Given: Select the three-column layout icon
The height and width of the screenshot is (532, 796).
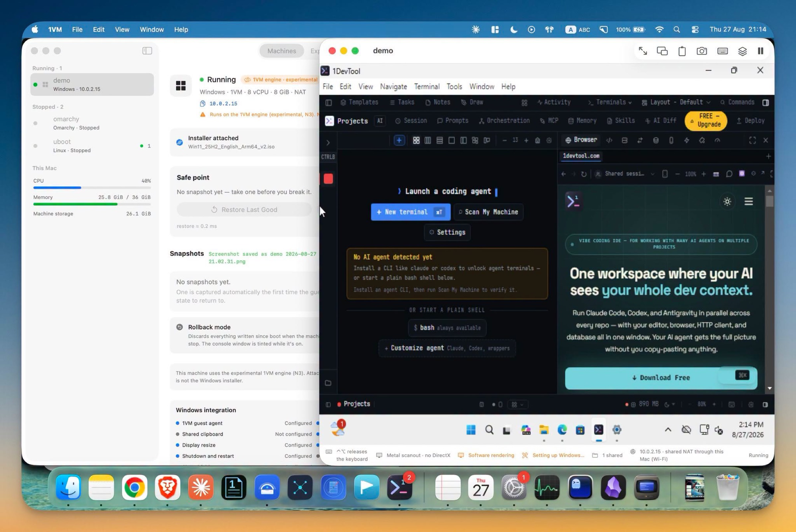Looking at the screenshot, I should point(428,140).
